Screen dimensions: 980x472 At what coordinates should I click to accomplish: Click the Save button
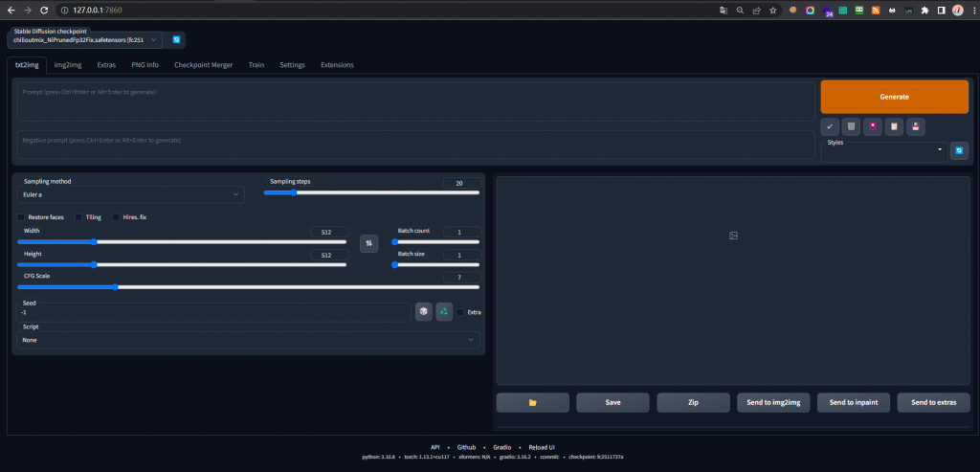tap(613, 403)
